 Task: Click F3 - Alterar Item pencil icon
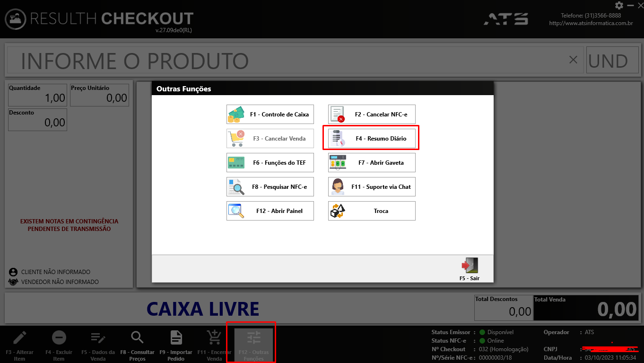pyautogui.click(x=19, y=338)
